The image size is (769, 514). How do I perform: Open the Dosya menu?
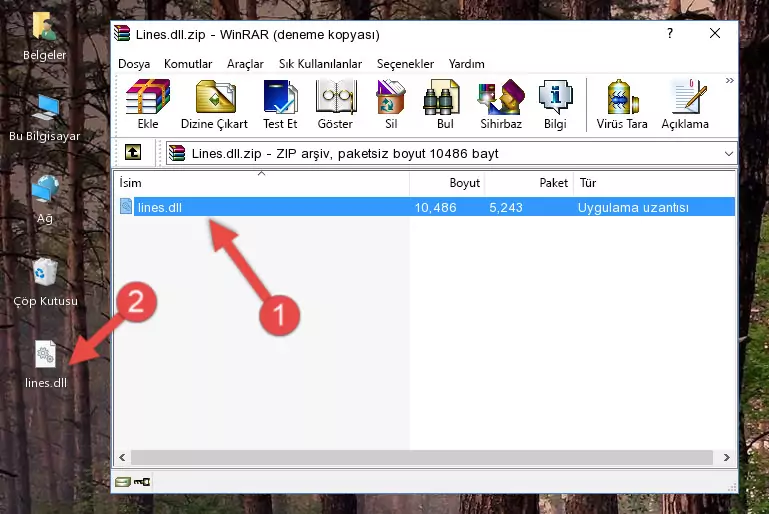coord(134,64)
